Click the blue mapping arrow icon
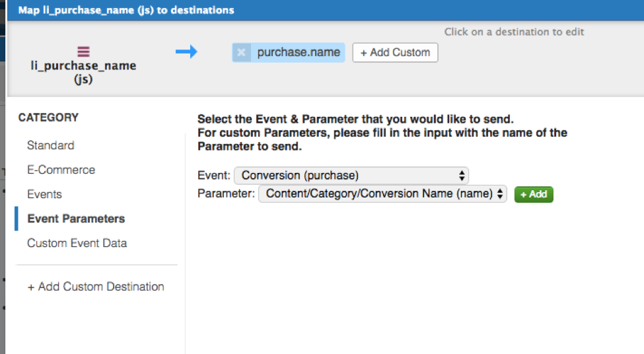The height and width of the screenshot is (354, 644). click(186, 52)
